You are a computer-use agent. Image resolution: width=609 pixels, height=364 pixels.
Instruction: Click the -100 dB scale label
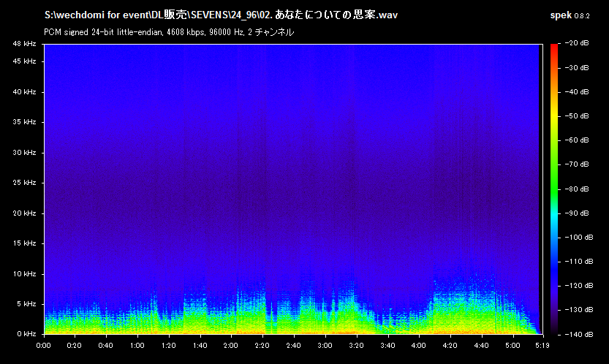coord(578,238)
